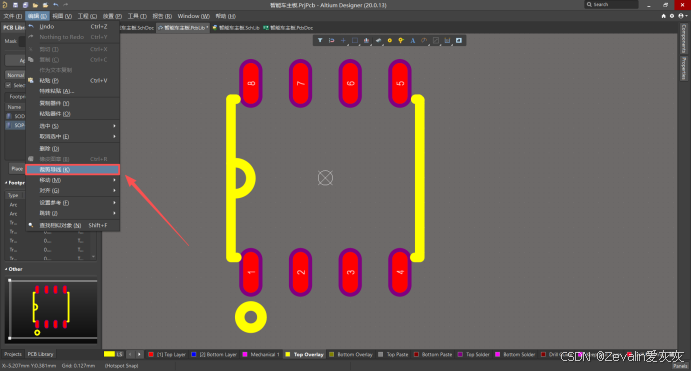Screen dimensions: 692x371
Task: Open the Normal mode dropdown
Action: tap(15, 75)
